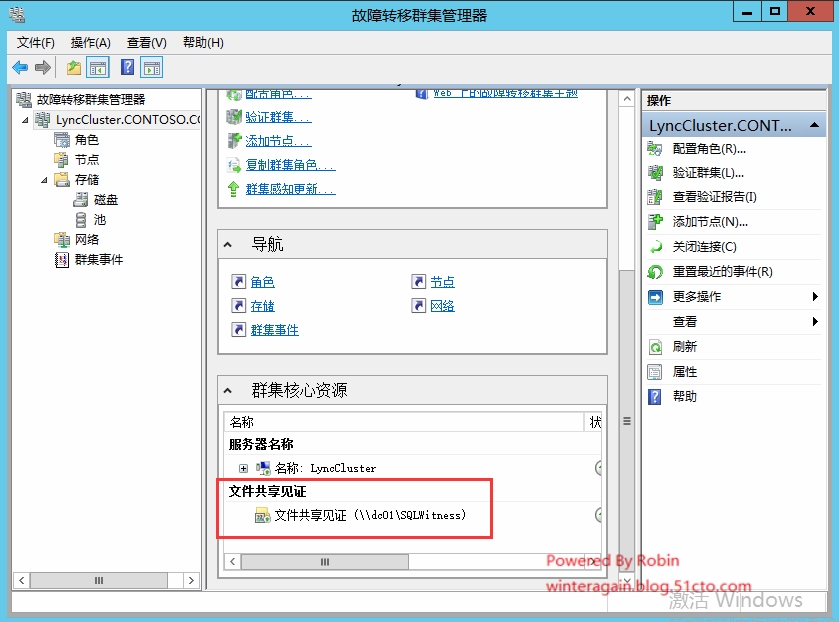Toggle the show/hide action pane icon
839x622 pixels.
point(152,67)
